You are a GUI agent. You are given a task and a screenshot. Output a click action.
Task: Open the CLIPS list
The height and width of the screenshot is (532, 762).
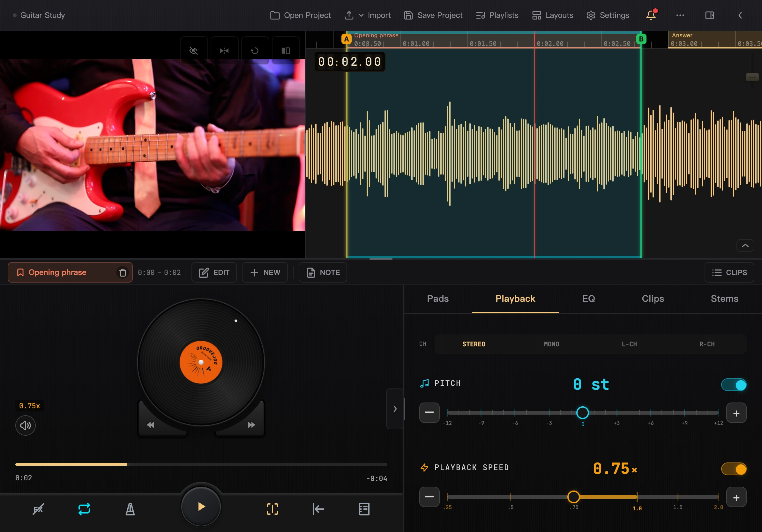(x=729, y=272)
